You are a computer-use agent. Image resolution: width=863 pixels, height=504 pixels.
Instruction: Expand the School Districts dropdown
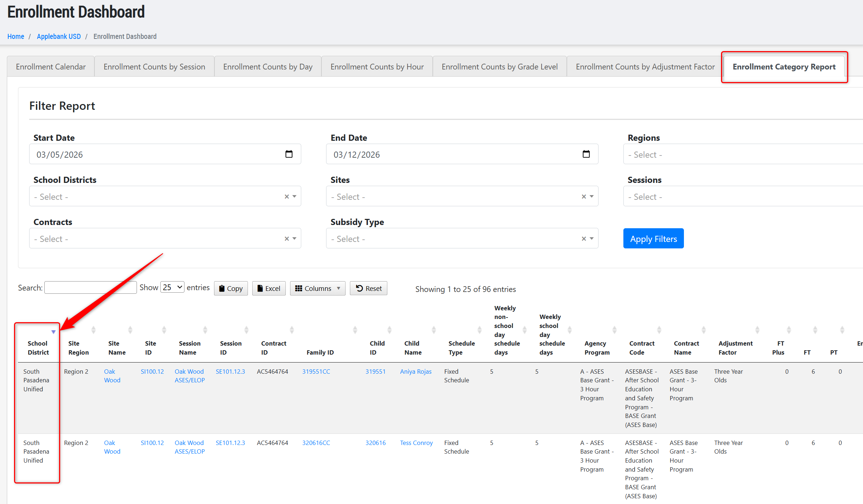pos(294,197)
